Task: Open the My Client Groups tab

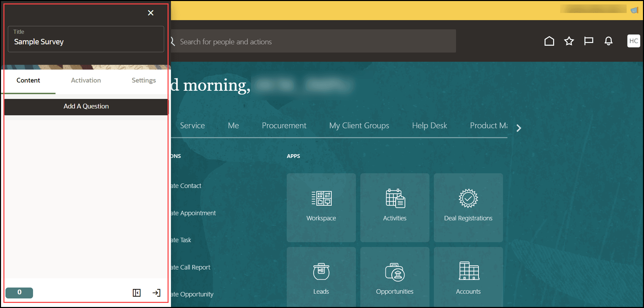Action: (359, 126)
